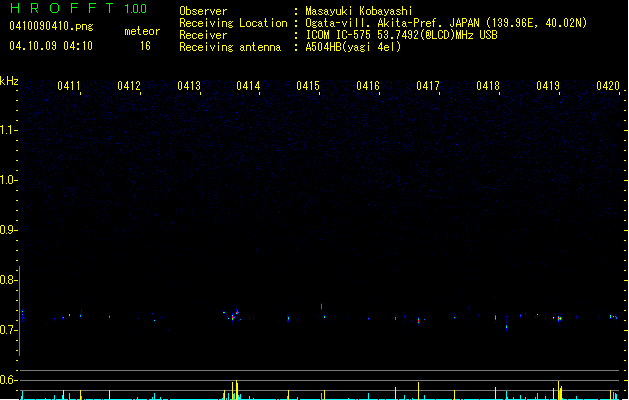
Task: Select antenna value A504HB(yagi 4el)
Action: pyautogui.click(x=353, y=47)
